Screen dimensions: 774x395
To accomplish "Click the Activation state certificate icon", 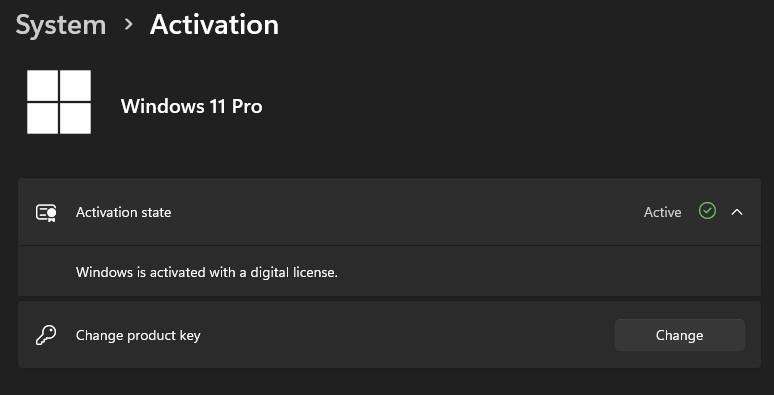I will pos(46,212).
